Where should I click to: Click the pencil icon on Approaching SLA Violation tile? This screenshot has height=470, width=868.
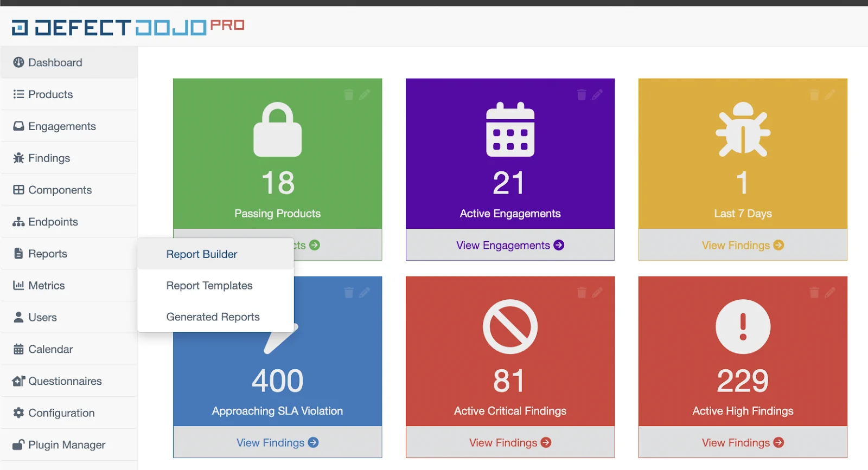[x=365, y=293]
